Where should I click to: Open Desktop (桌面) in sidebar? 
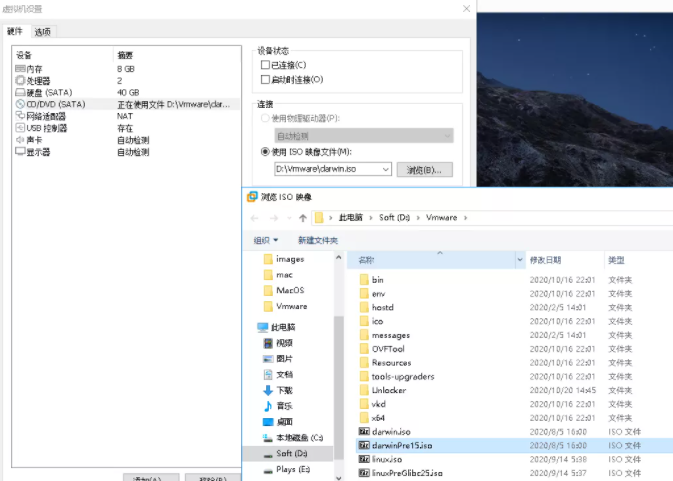tap(278, 422)
